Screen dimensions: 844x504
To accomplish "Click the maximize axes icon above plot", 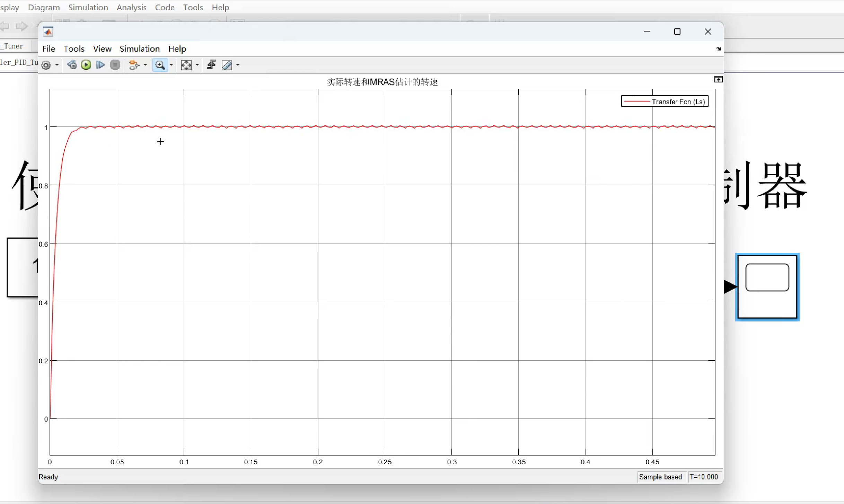I will (x=718, y=80).
